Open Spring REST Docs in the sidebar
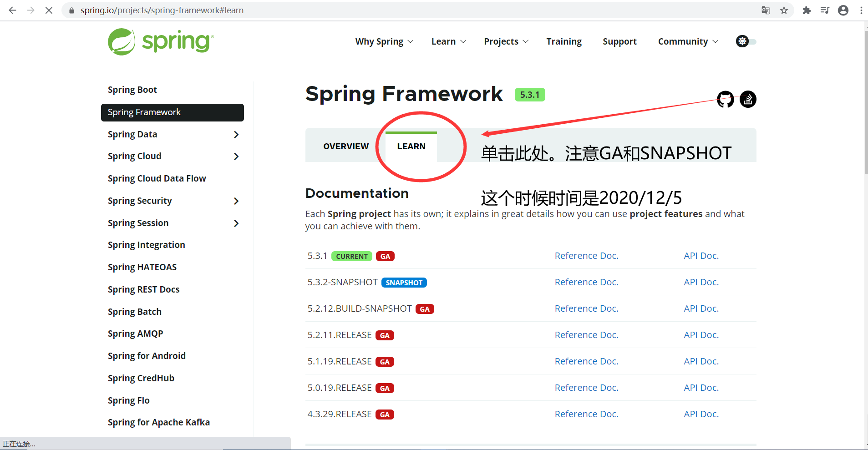868x450 pixels. click(143, 289)
